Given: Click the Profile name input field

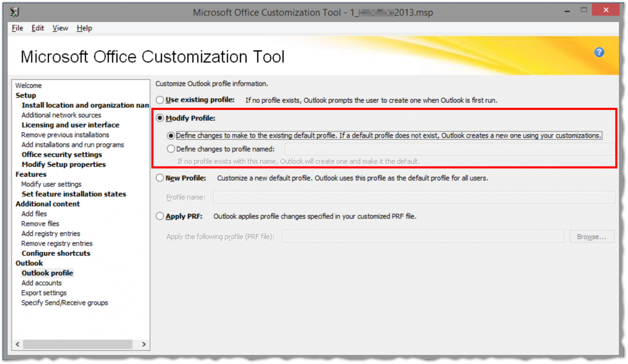Looking at the screenshot, I should click(x=414, y=197).
